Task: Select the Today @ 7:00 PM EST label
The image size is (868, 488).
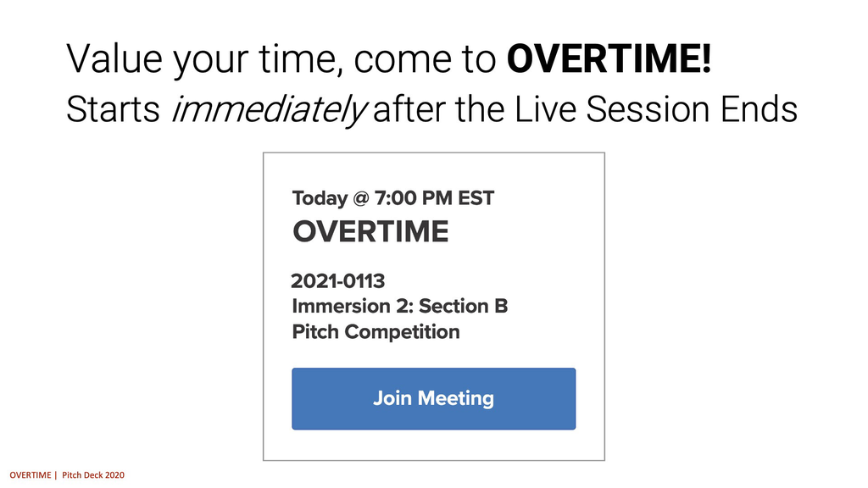Action: (394, 197)
